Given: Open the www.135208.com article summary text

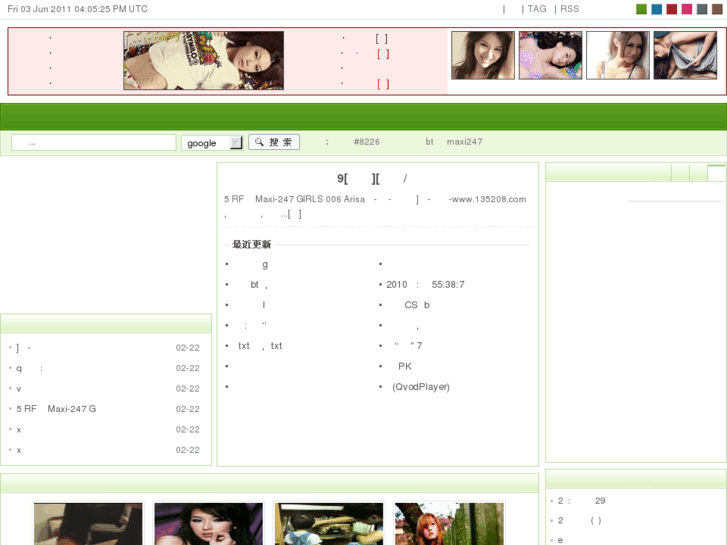Looking at the screenshot, I should (x=375, y=206).
